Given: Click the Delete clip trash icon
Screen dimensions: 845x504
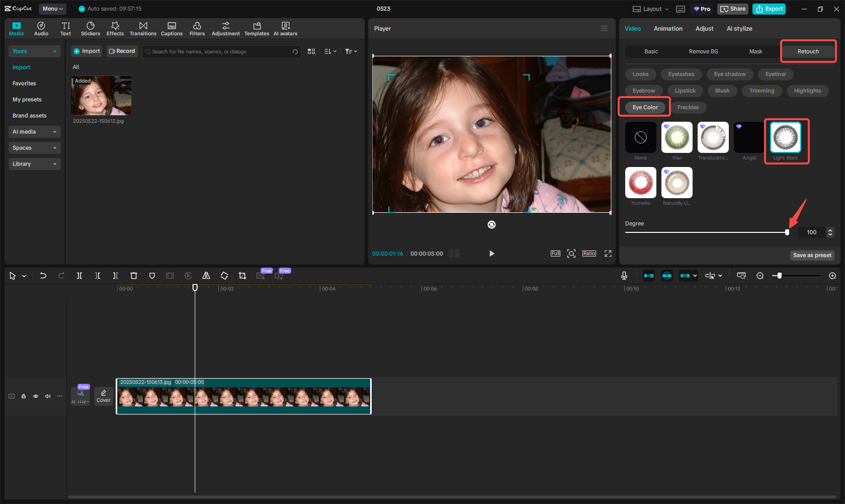Looking at the screenshot, I should (134, 276).
